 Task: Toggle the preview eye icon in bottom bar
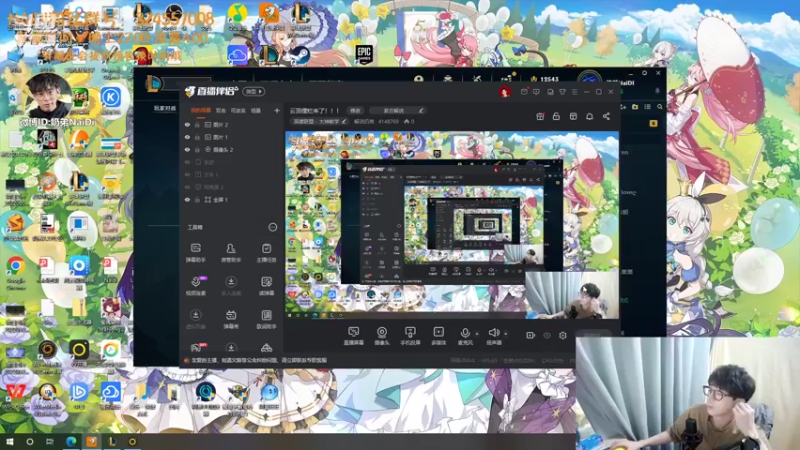pyautogui.click(x=546, y=335)
